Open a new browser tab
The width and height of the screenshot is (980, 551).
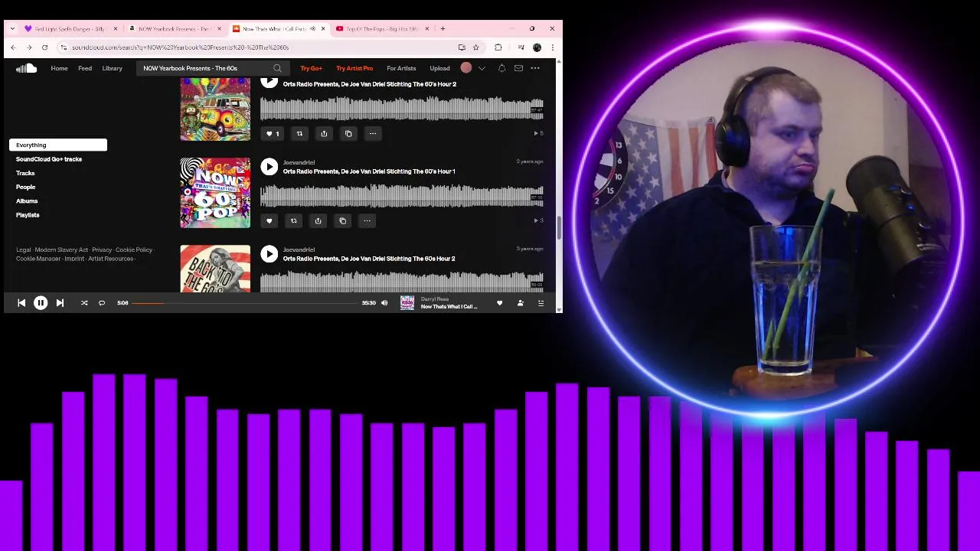point(443,28)
